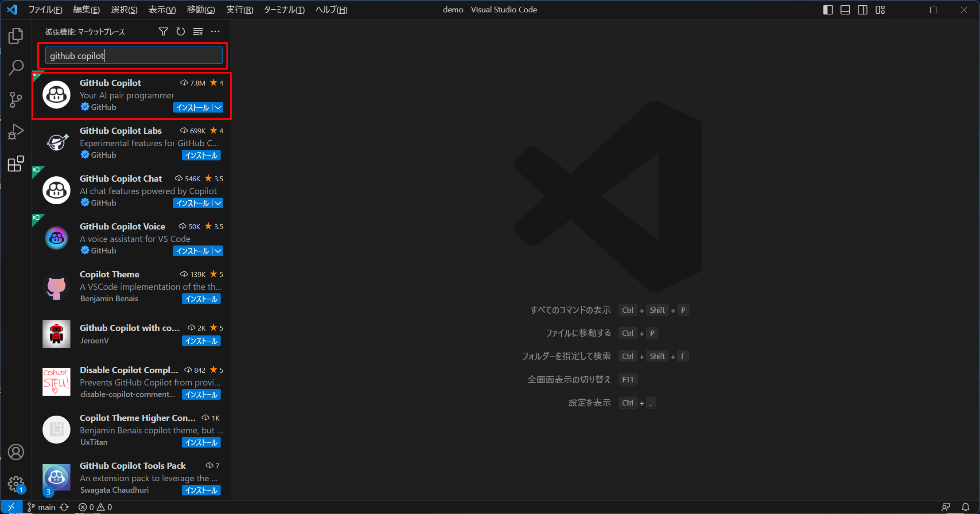The width and height of the screenshot is (980, 514).
Task: Open the ファイル(F) menu
Action: 45,10
